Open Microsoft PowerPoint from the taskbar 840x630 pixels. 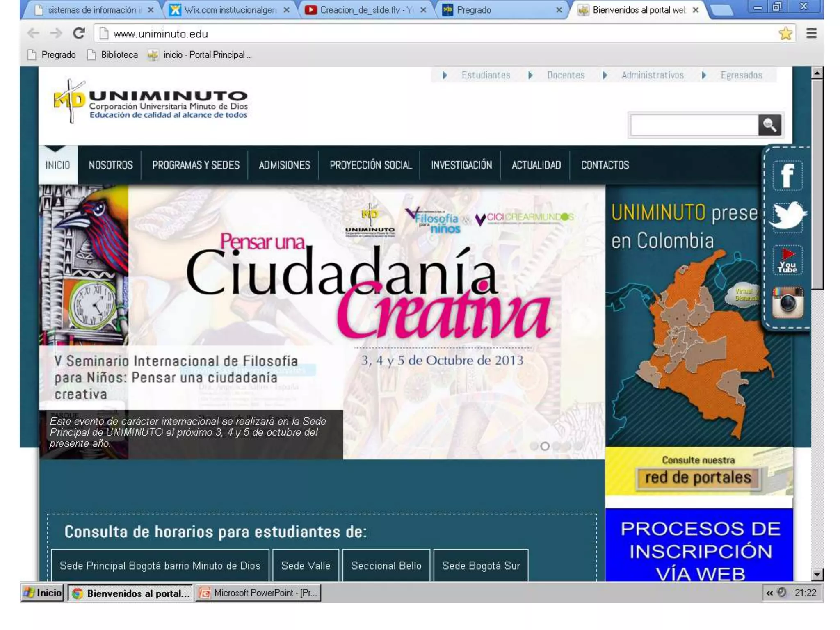pos(258,593)
